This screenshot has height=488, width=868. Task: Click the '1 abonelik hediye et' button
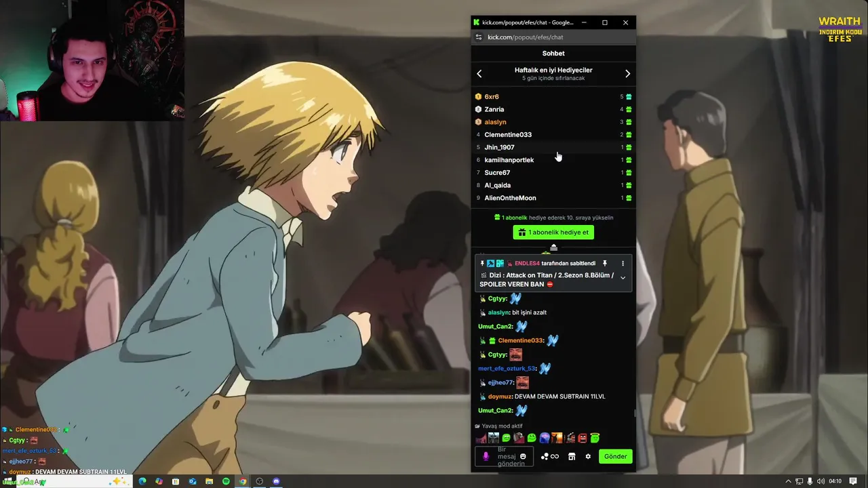[553, 232]
